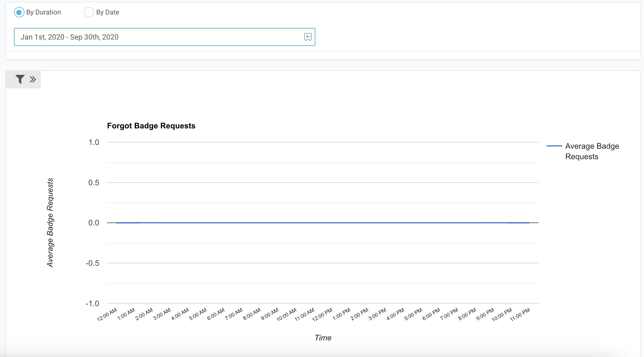Click the Time x-axis title
Image resolution: width=644 pixels, height=357 pixels.
coord(323,338)
